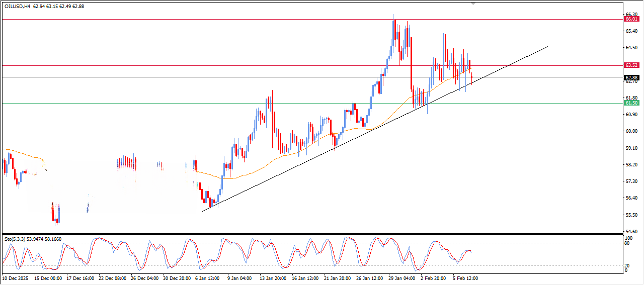Click the 22 Dec 08:00 time label

click(113, 278)
